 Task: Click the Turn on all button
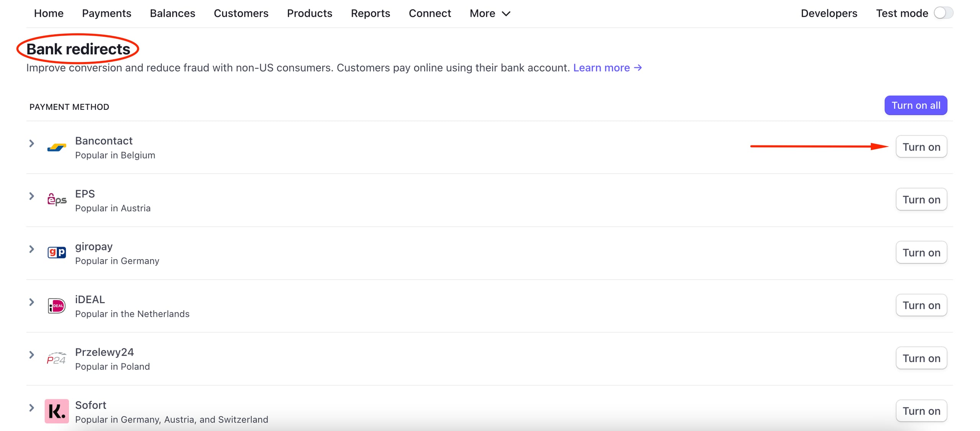[x=916, y=105]
